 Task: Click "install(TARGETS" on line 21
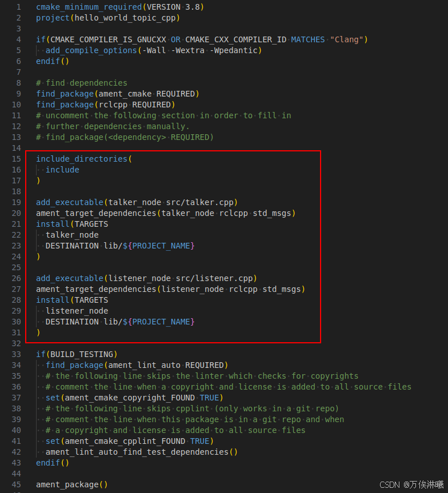point(72,224)
